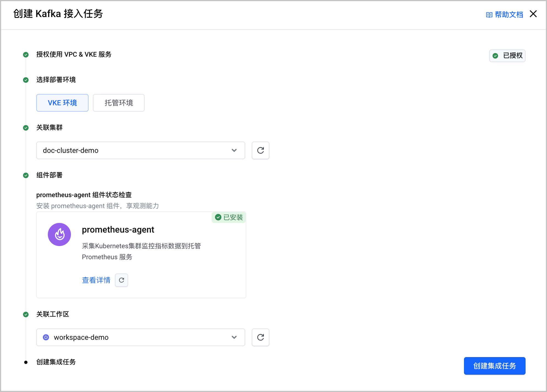Click chevron arrow on workspace selector

pyautogui.click(x=234, y=337)
